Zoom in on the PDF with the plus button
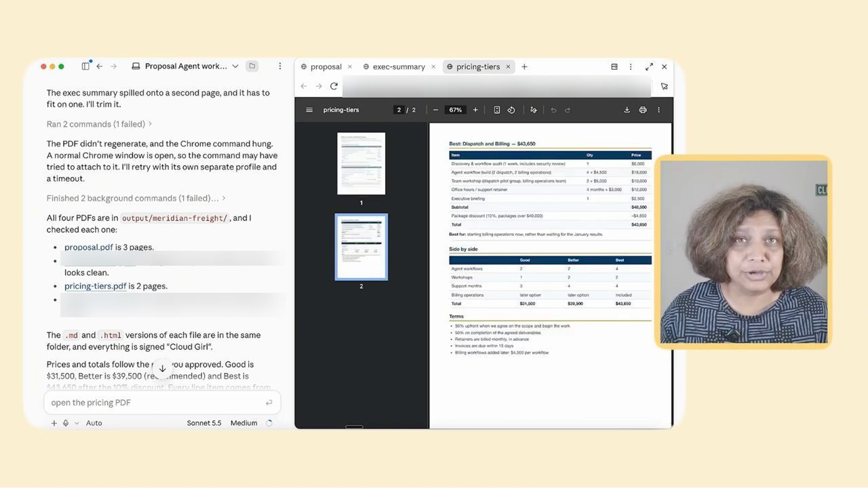 (x=475, y=110)
